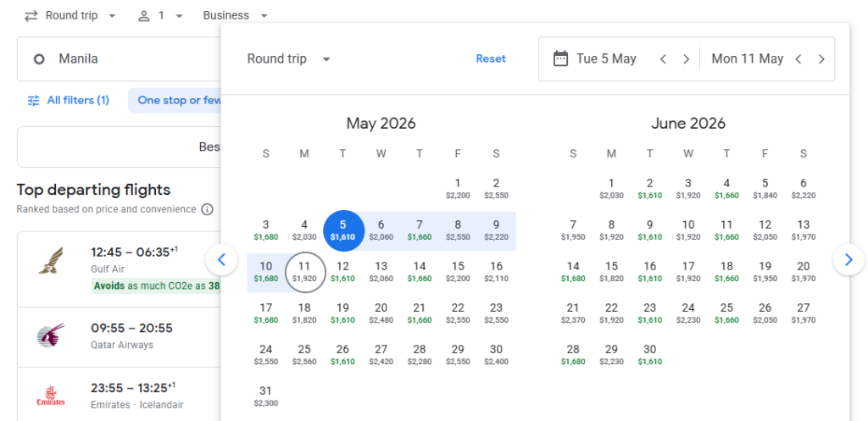Open All filters (1)
Viewport: 868px width, 421px height.
point(69,100)
